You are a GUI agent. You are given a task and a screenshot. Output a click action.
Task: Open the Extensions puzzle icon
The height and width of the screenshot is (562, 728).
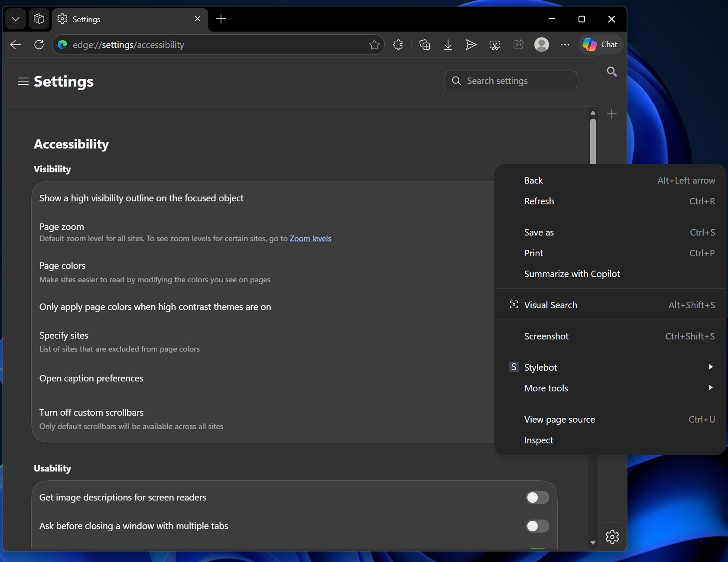398,45
